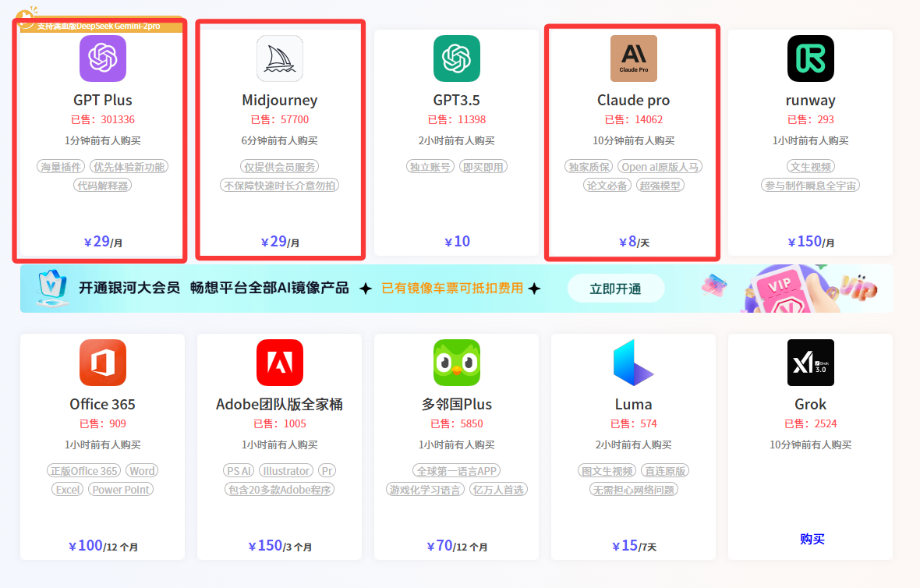Open the 多邻国Plus product title

[456, 404]
